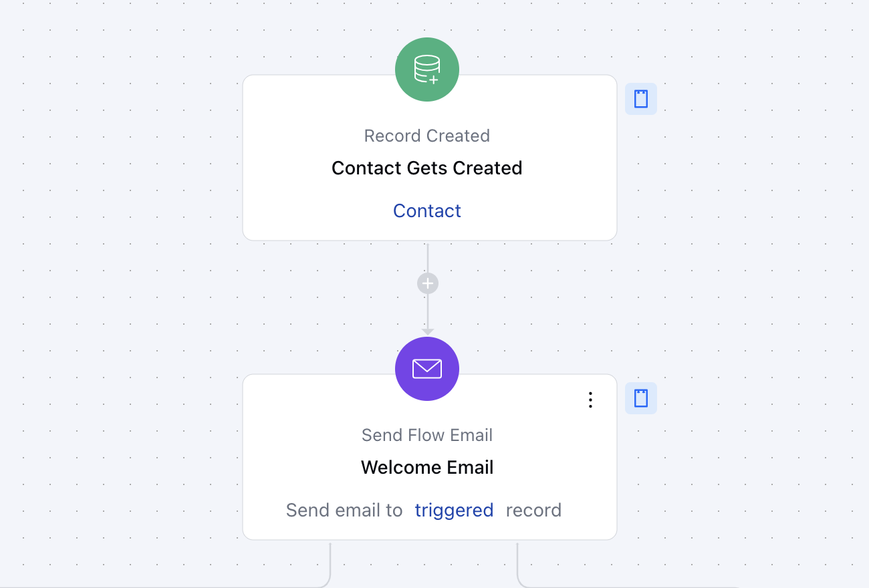Select the Contact Gets Created title
The image size is (869, 588).
427,168
